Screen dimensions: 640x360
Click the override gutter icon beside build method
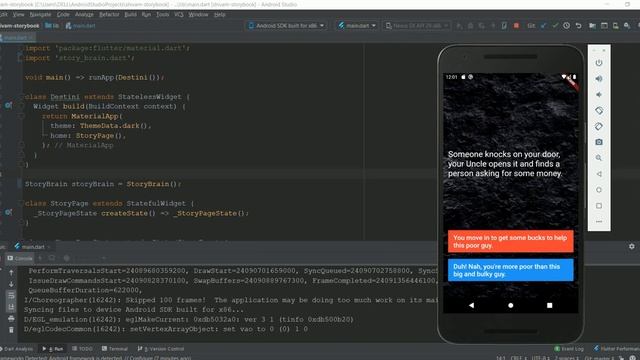(8, 106)
